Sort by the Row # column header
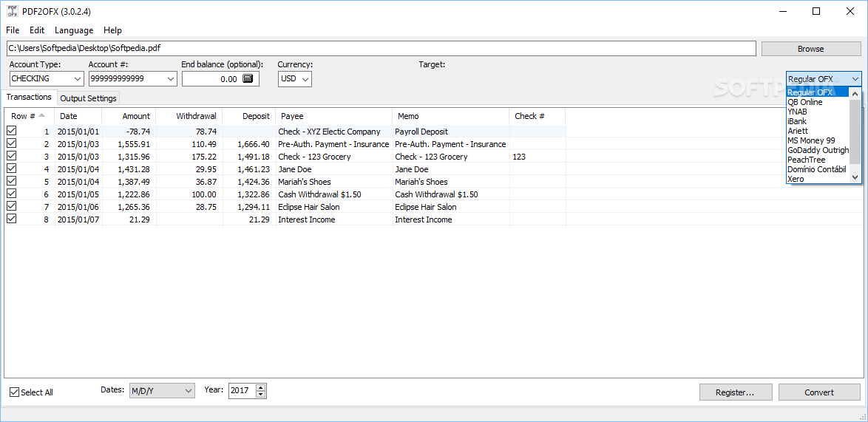Image resolution: width=868 pixels, height=422 pixels. click(30, 116)
